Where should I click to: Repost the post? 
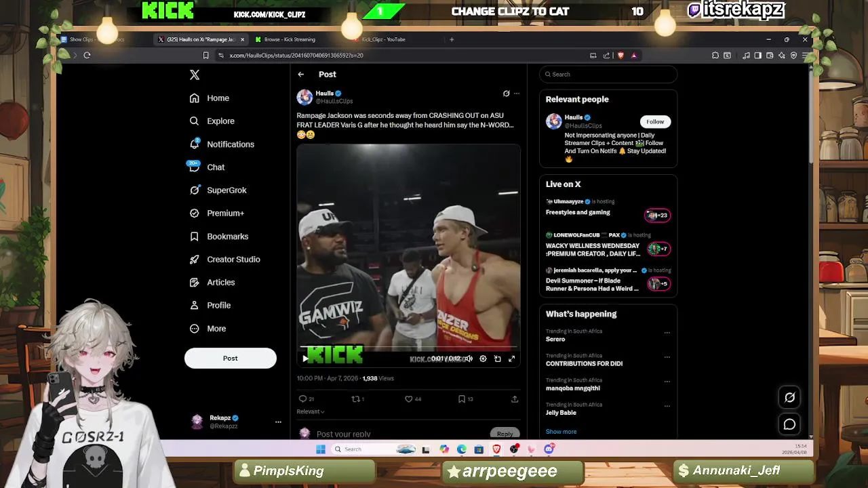coord(357,399)
